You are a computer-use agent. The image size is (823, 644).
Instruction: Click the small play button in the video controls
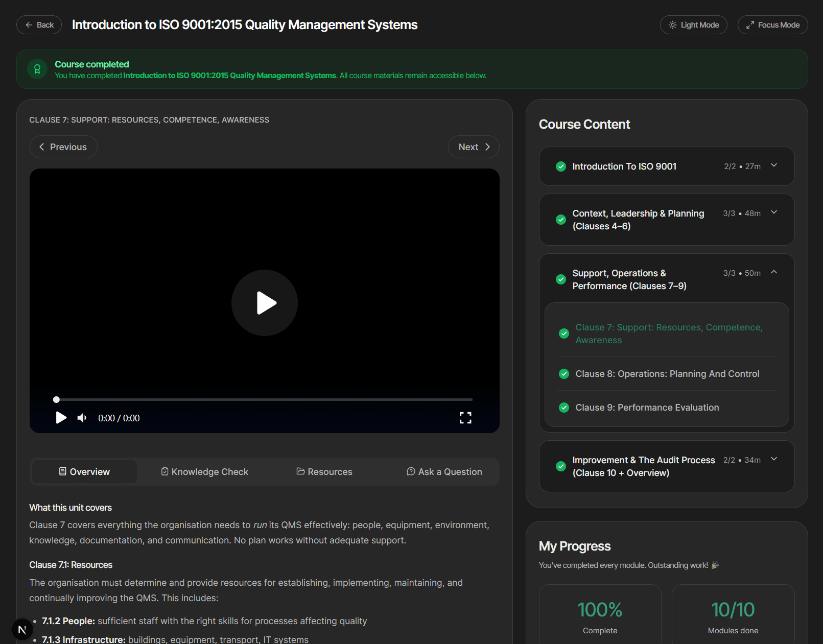pos(61,418)
